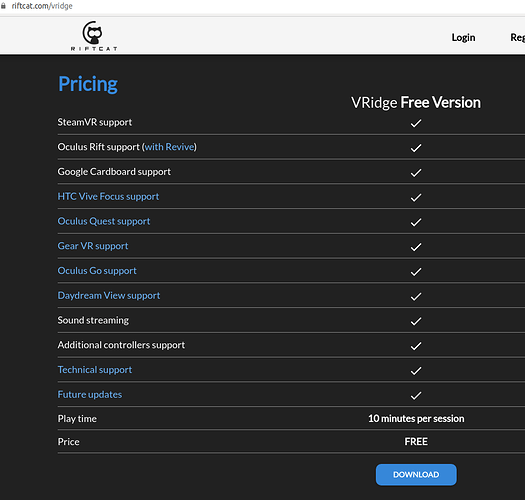Click the SteamVR support checkmark
The image size is (525, 500).
pos(416,123)
